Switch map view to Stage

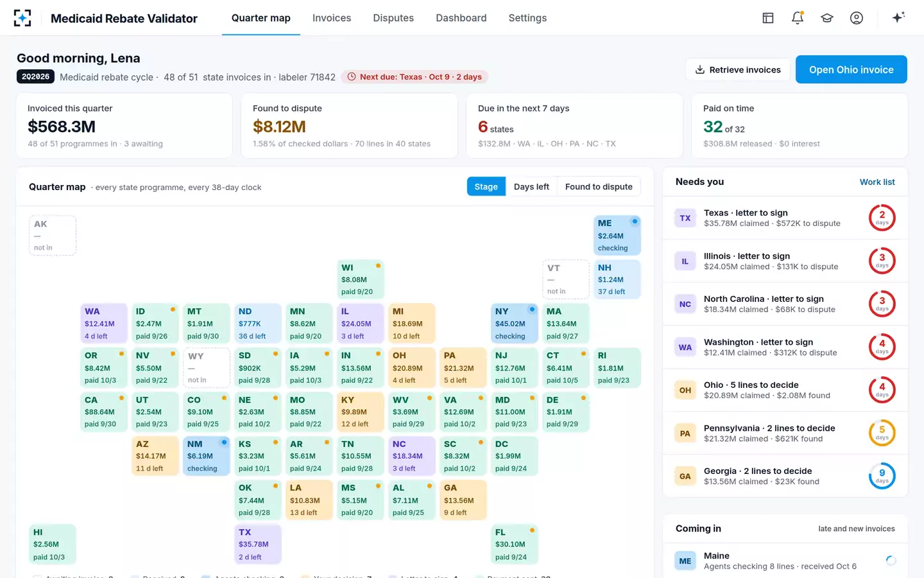tap(486, 187)
